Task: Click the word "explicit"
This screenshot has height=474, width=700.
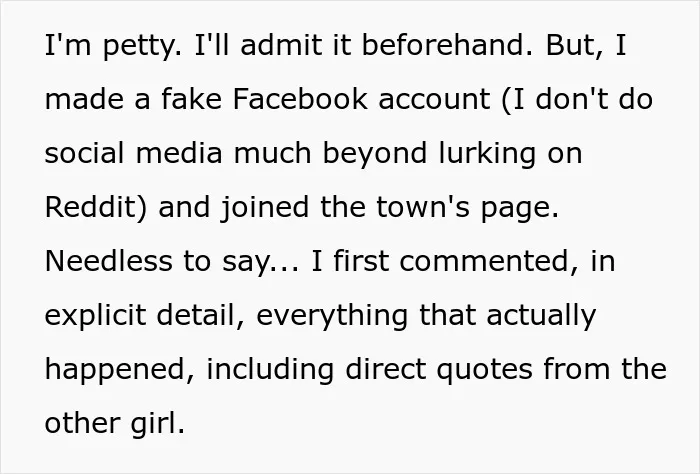Action: 96,316
